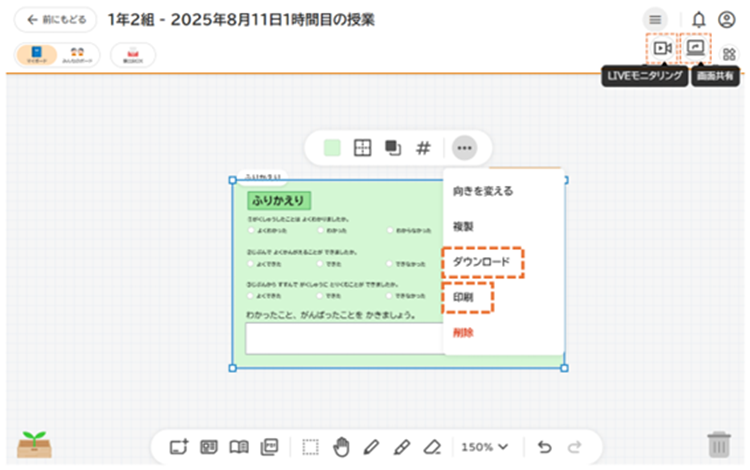This screenshot has height=470, width=750.
Task: Select 印刷 from the context menu
Action: point(467,298)
